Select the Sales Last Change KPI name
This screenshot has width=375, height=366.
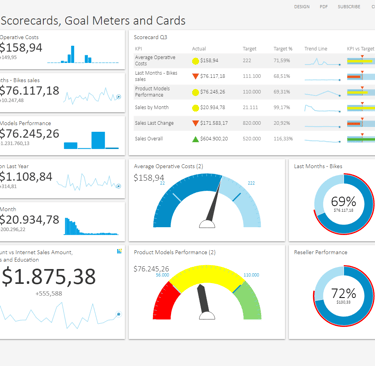(x=154, y=123)
